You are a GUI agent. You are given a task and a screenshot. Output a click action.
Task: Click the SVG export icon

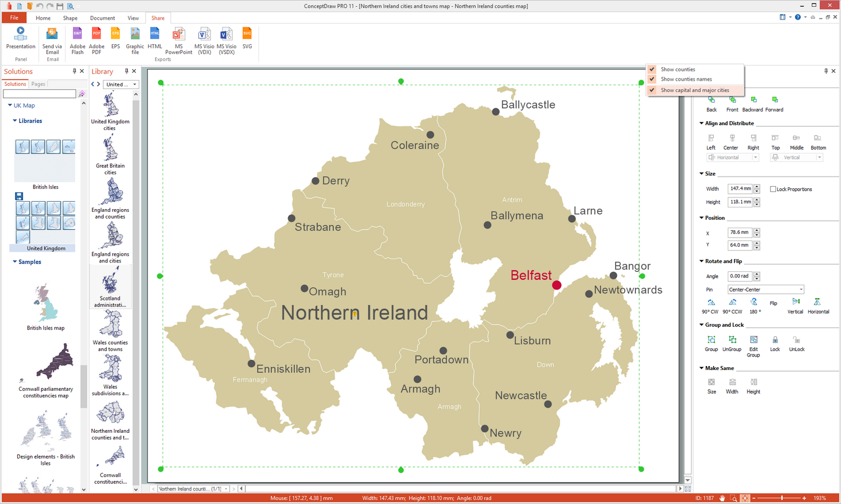(x=247, y=38)
